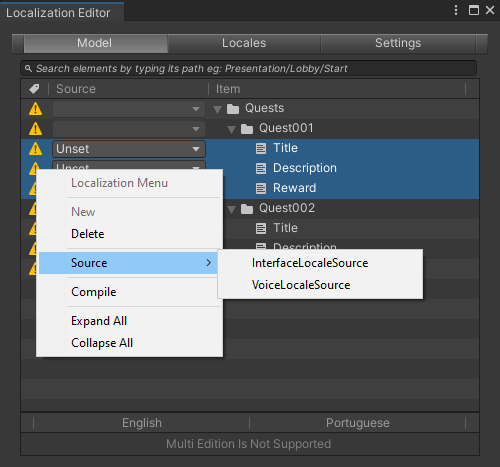Select the Quests folder icon
500x467 pixels.
tap(233, 109)
